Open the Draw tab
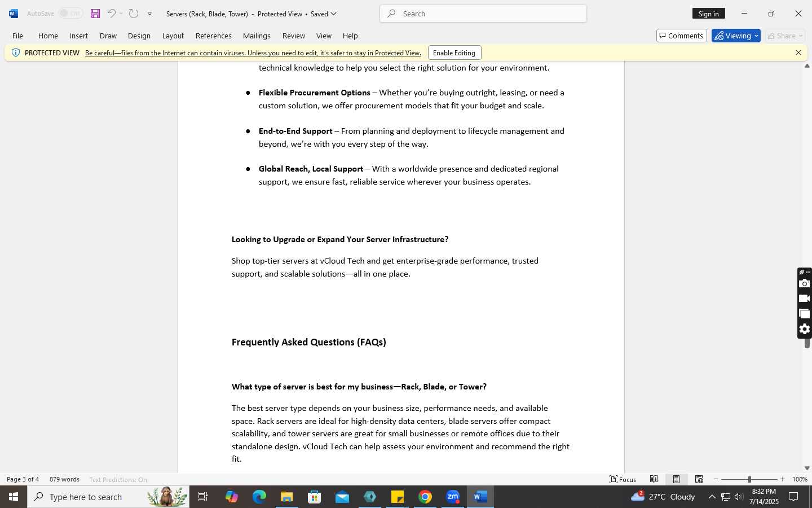Viewport: 812px width, 508px height. pyautogui.click(x=108, y=36)
